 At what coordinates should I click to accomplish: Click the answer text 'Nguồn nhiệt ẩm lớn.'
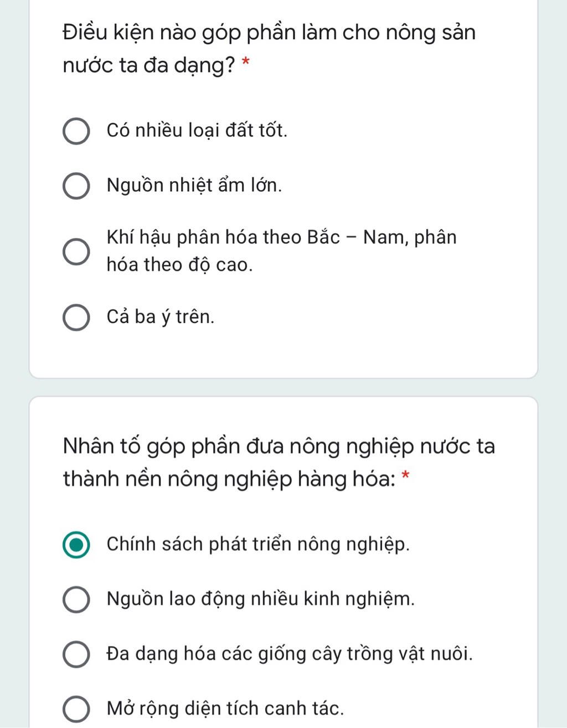click(x=194, y=185)
